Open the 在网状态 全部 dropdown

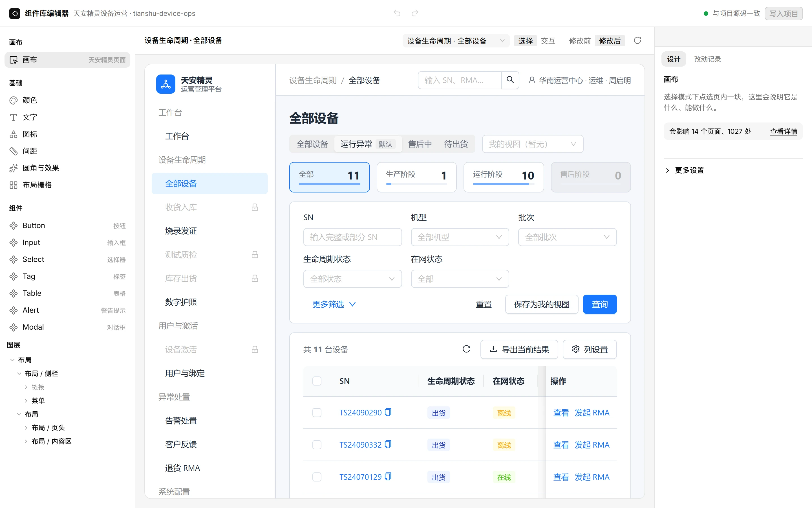460,279
